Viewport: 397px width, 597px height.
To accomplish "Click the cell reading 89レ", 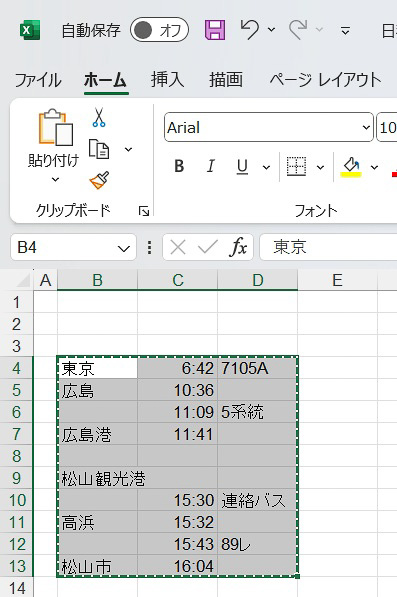I will pyautogui.click(x=258, y=544).
